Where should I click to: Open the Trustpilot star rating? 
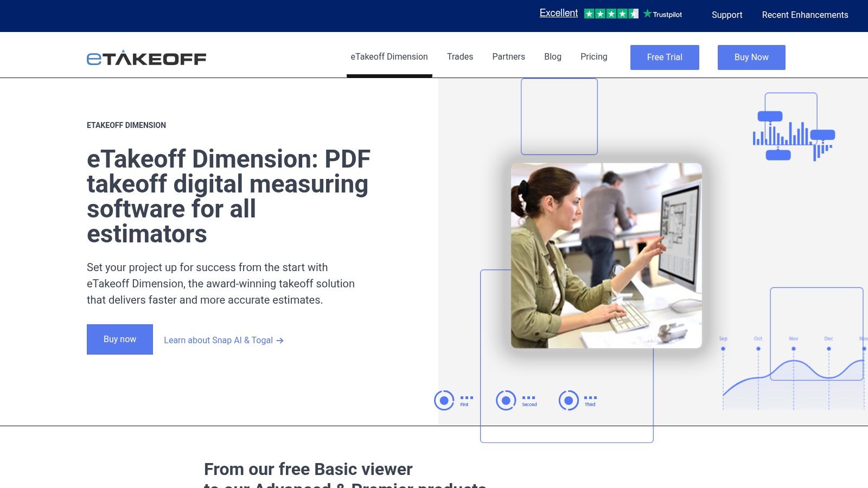pyautogui.click(x=611, y=14)
